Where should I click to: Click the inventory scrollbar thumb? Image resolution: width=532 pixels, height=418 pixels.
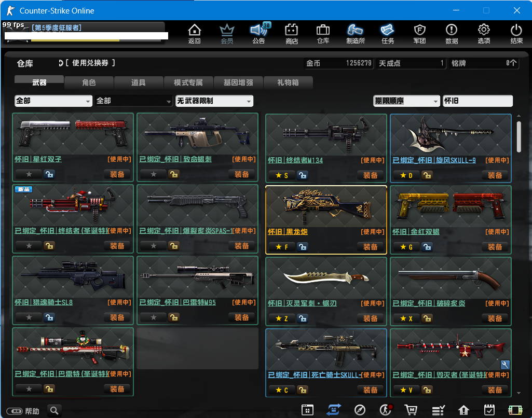(519, 137)
